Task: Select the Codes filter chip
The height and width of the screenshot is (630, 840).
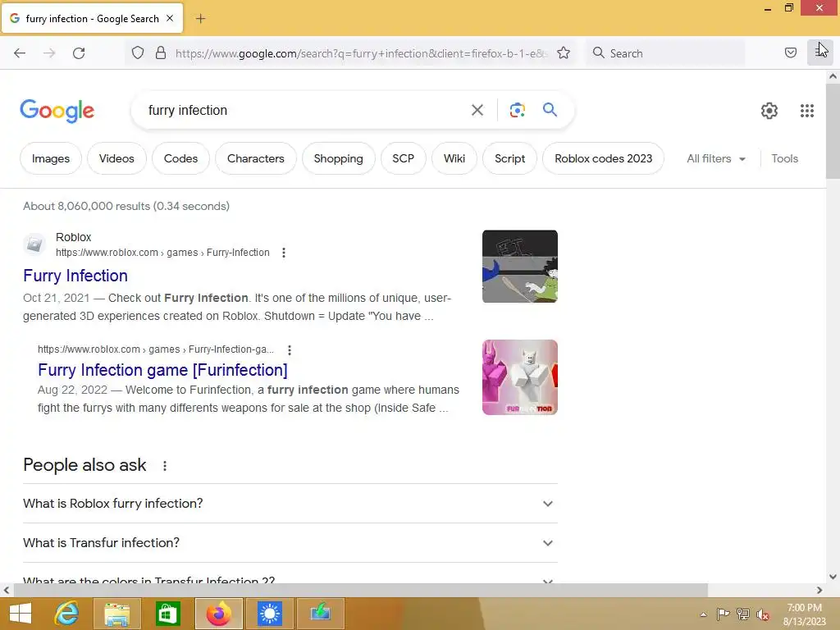Action: (x=180, y=158)
